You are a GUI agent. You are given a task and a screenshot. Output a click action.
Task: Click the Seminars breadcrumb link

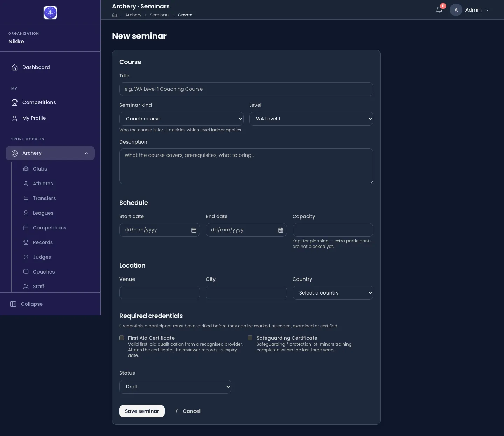[x=160, y=15]
